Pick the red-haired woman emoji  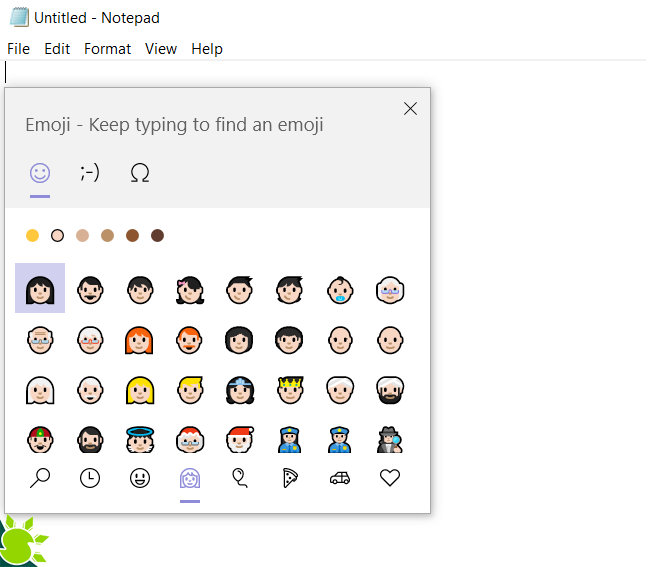[140, 340]
